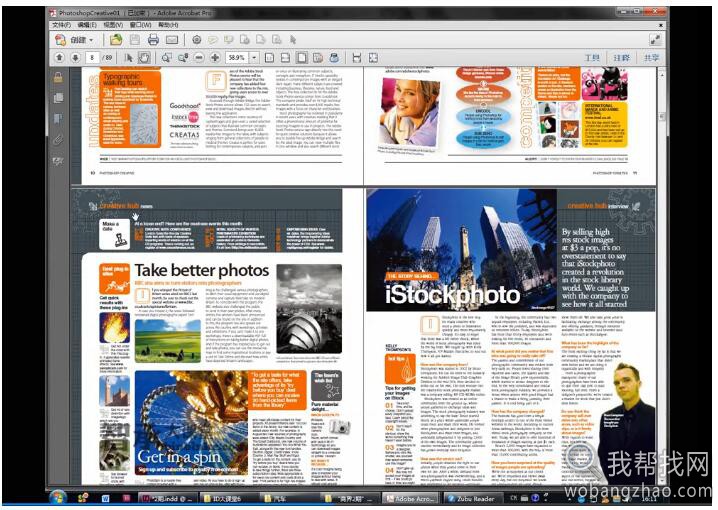Image resolution: width=718 pixels, height=510 pixels.
Task: Click the 'Get in a spin' ferris wheel image
Action: click(193, 423)
